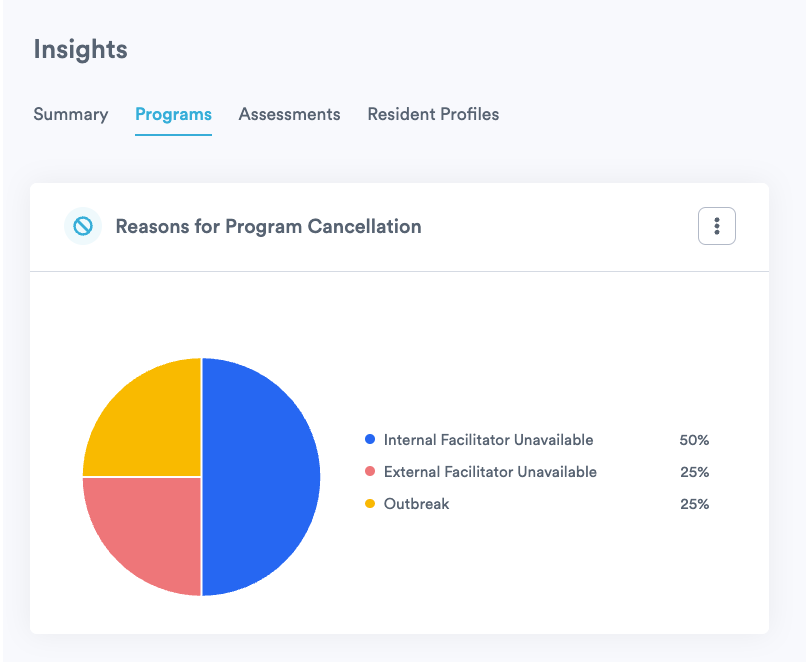The image size is (806, 664).
Task: Click the Insights page heading
Action: pyautogui.click(x=80, y=49)
